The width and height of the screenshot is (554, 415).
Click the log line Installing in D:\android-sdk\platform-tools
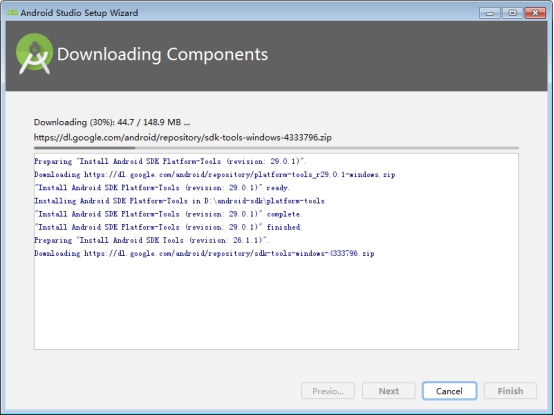point(179,201)
